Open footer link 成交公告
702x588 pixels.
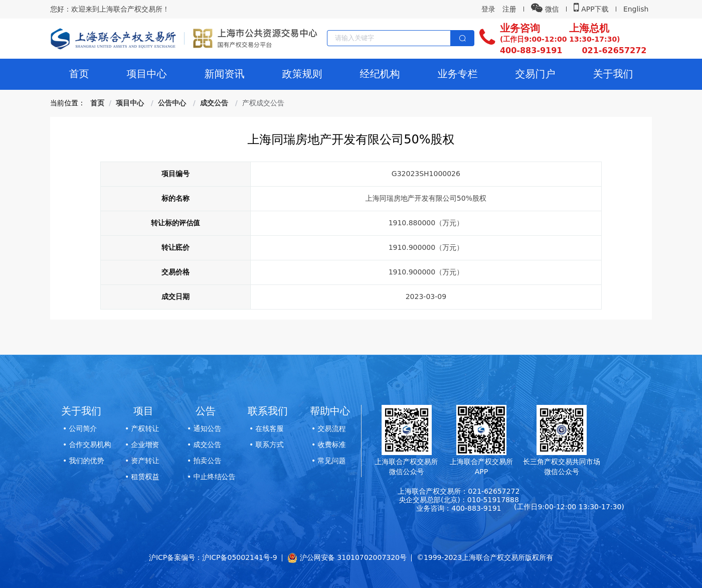[x=207, y=445]
